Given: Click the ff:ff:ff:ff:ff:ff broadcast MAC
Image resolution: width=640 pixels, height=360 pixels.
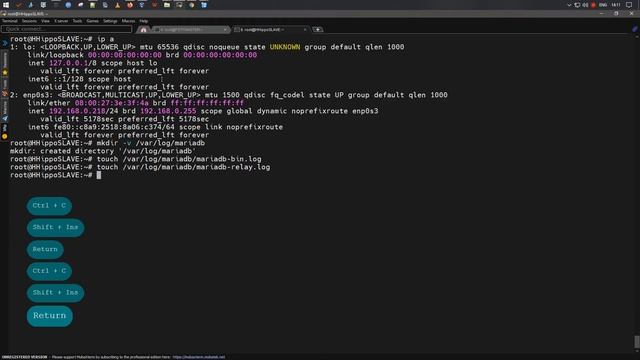Looking at the screenshot, I should 207,103.
